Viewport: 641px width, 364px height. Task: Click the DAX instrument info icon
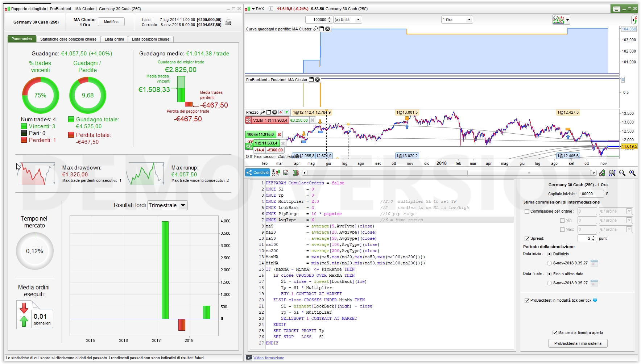tap(270, 9)
